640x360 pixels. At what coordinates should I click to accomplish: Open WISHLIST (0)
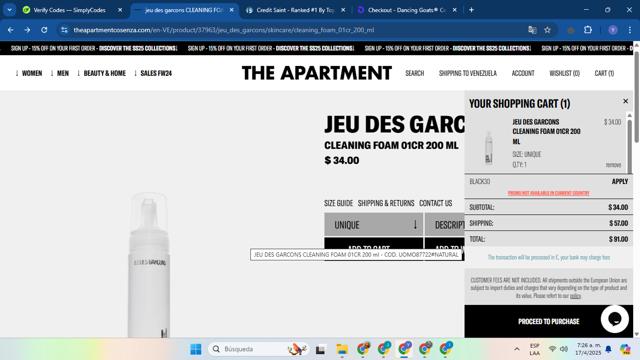pyautogui.click(x=564, y=73)
